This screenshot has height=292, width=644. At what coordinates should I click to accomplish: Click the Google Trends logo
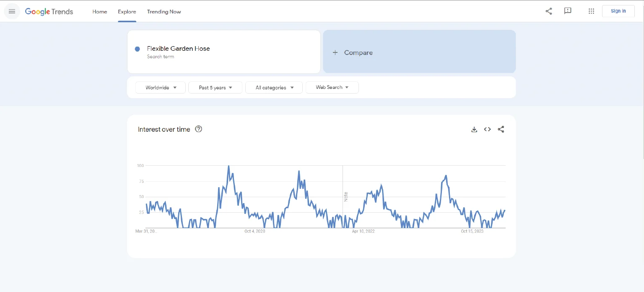pyautogui.click(x=49, y=12)
